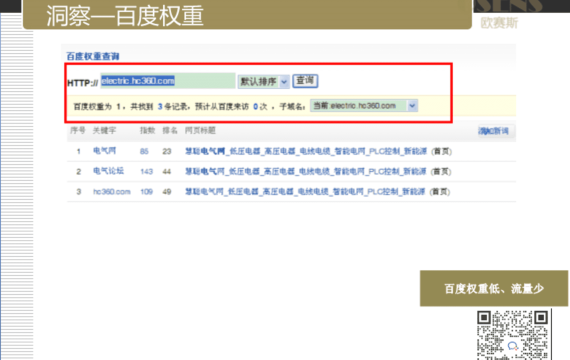
Task: Click the 关键字 column header
Action: [x=104, y=131]
